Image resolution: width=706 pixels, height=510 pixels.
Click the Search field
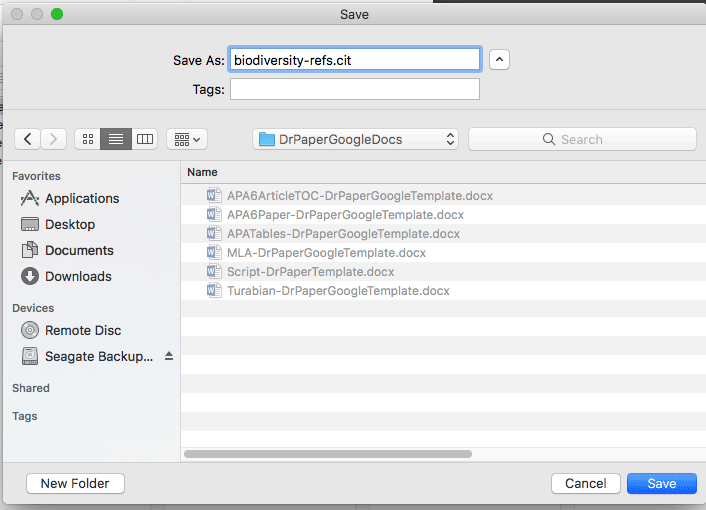[x=582, y=139]
